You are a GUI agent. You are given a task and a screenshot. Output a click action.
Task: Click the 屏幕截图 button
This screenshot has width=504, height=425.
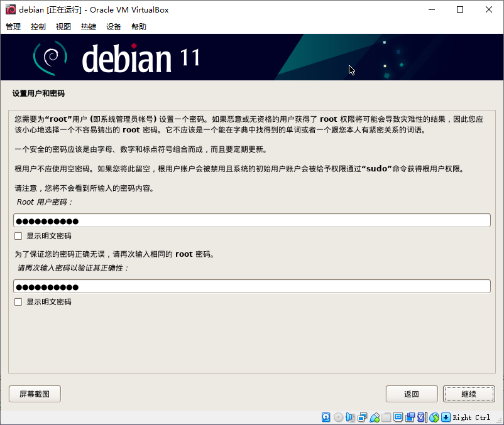[35, 394]
